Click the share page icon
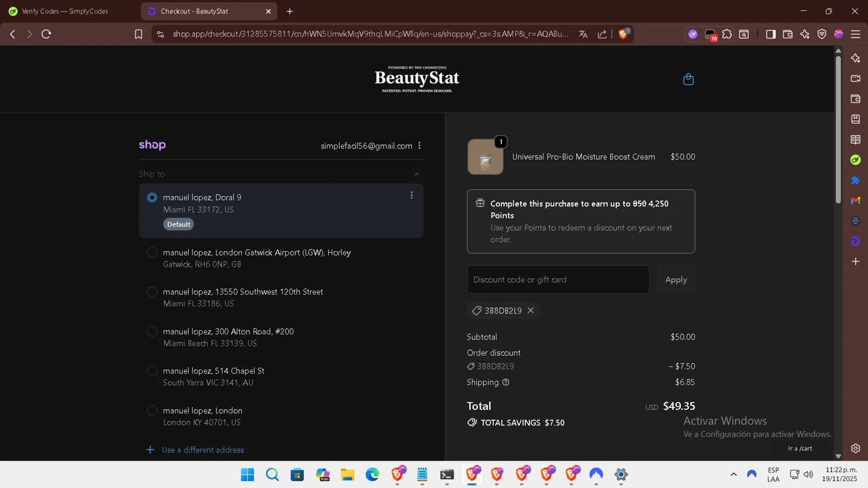The height and width of the screenshot is (488, 868). pyautogui.click(x=602, y=34)
